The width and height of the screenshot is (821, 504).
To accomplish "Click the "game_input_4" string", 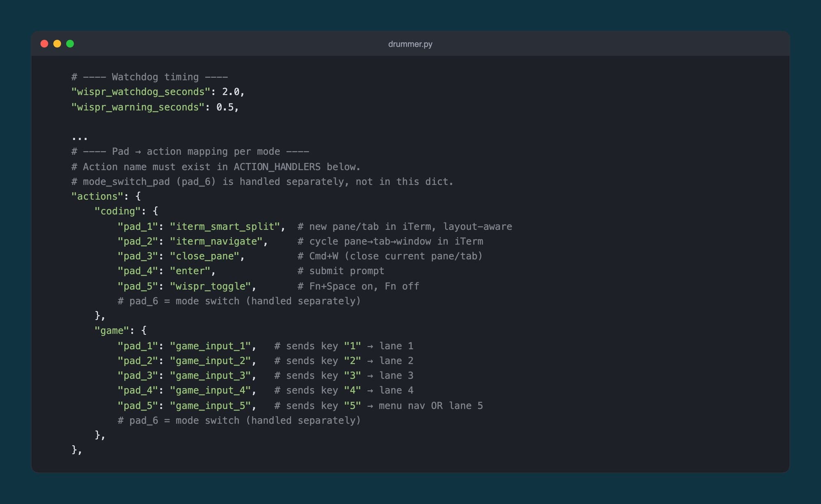I will (x=211, y=390).
